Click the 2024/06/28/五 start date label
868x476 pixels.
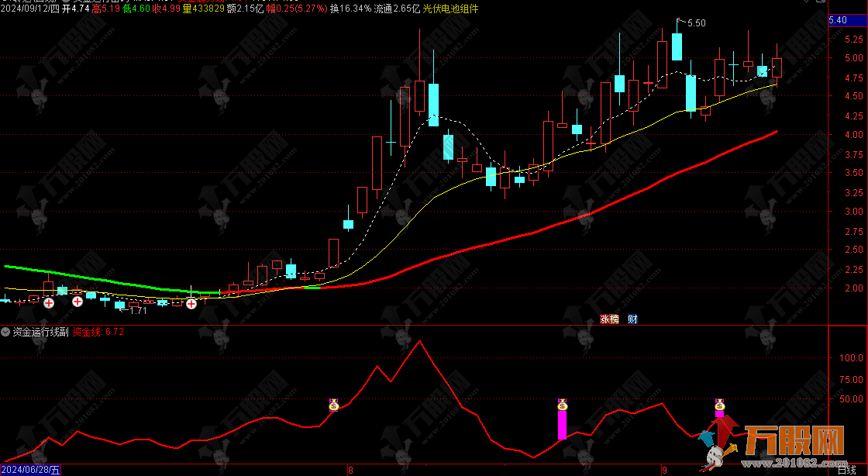pyautogui.click(x=30, y=470)
